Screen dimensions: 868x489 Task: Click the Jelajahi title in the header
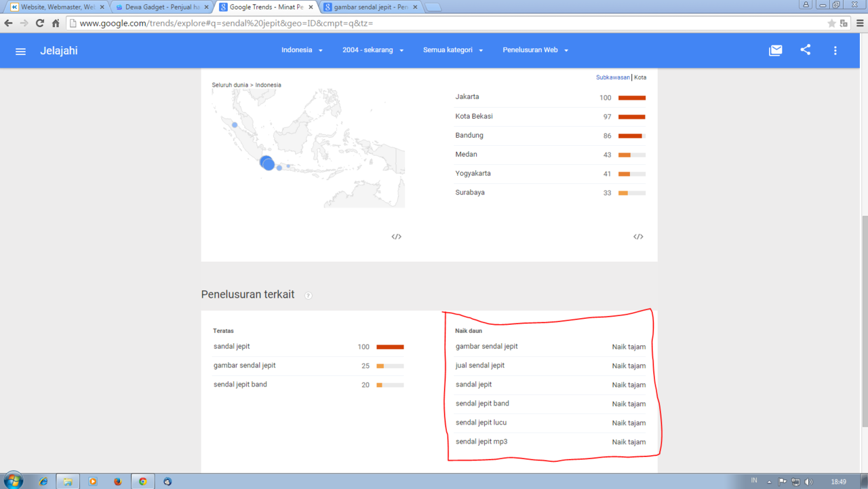coord(59,51)
